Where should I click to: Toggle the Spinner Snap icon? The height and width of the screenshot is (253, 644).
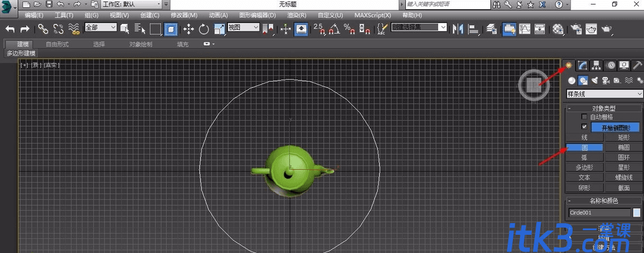364,29
